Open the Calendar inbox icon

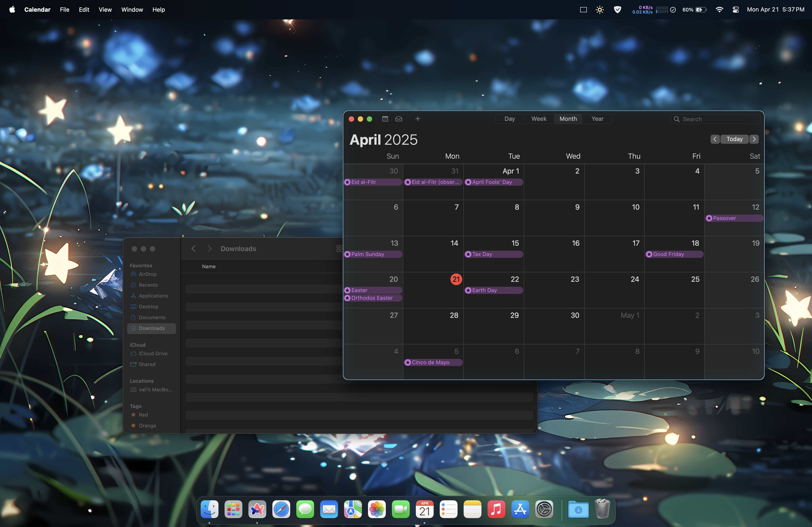click(x=399, y=119)
